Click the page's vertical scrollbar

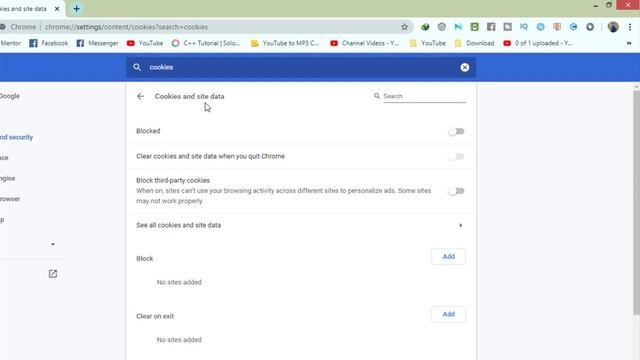[636, 202]
